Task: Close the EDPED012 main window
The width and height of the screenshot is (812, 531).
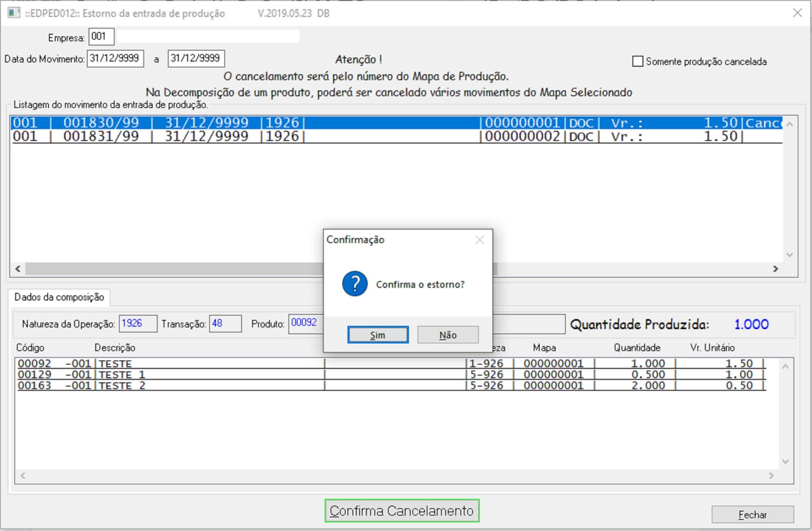Action: (x=797, y=13)
